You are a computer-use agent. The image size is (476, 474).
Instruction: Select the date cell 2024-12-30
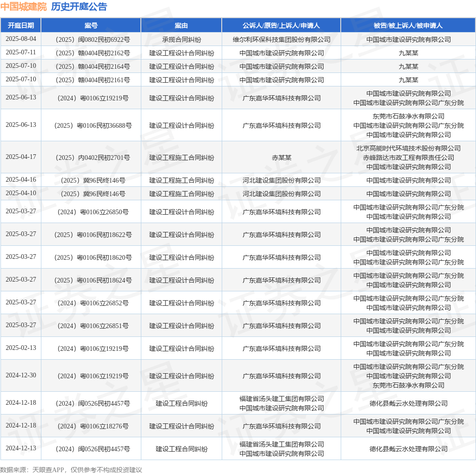pos(20,375)
